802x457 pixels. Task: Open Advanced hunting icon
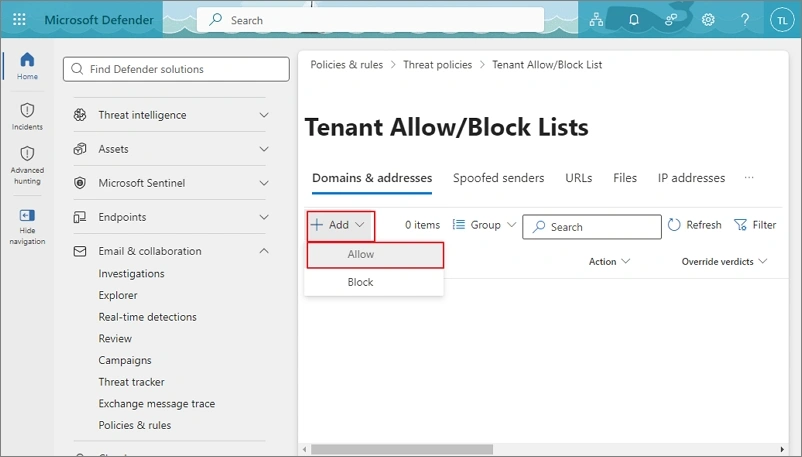pos(27,154)
